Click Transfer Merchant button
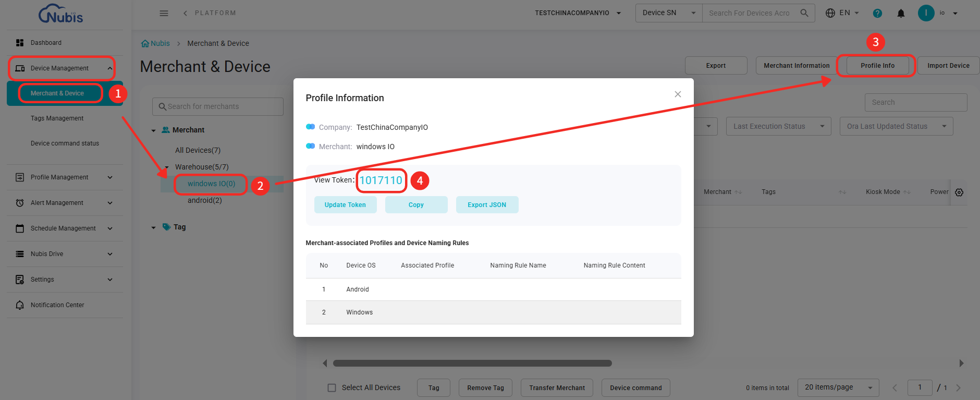The height and width of the screenshot is (400, 980). click(557, 388)
